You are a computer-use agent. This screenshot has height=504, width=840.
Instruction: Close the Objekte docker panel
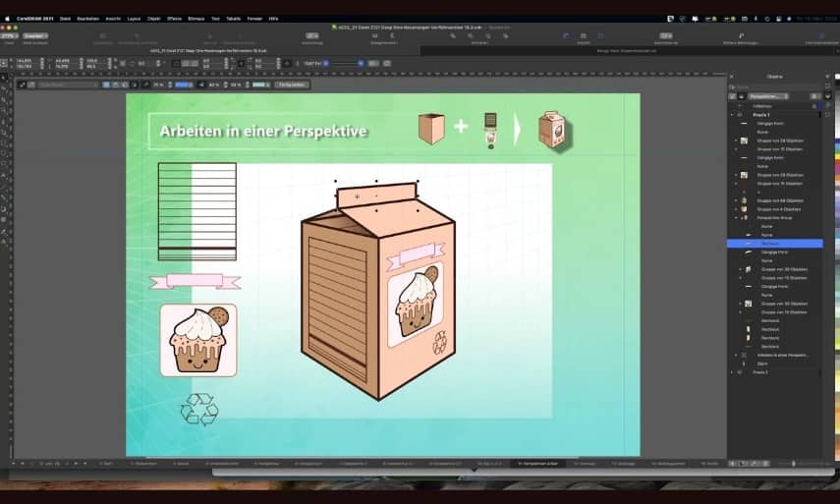click(732, 76)
